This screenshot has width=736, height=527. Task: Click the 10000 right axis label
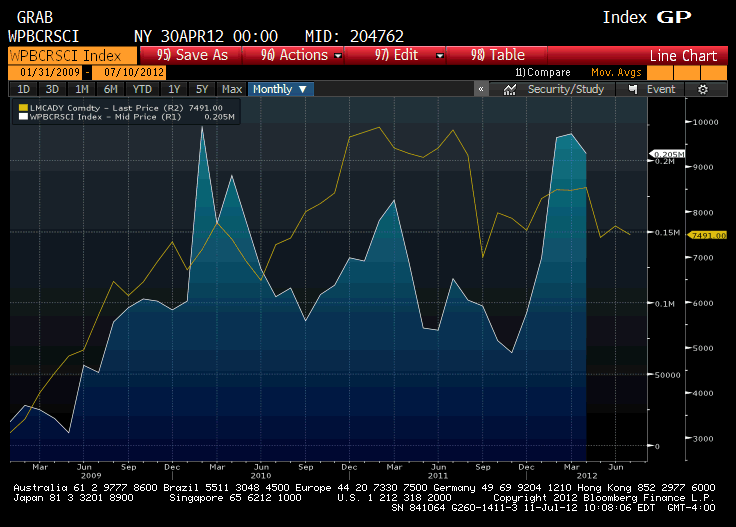tap(705, 122)
